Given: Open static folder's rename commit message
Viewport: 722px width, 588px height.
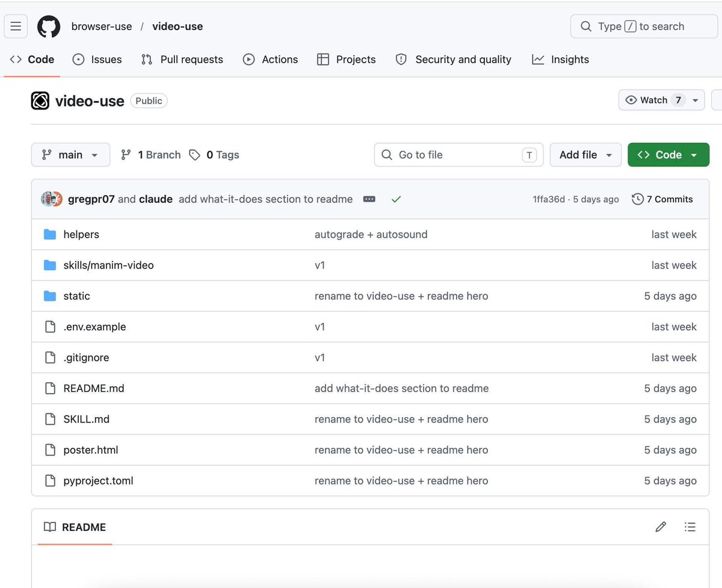Looking at the screenshot, I should click(401, 296).
